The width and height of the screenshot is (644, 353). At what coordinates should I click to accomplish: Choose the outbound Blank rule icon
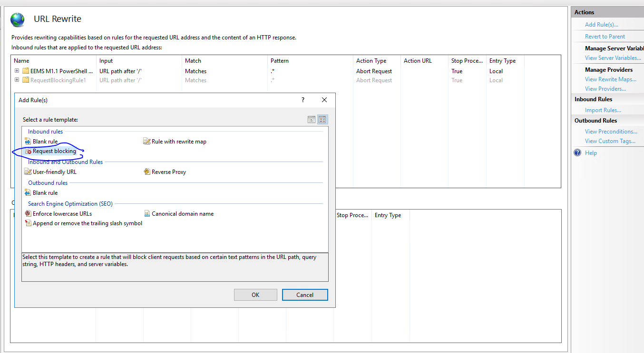coord(28,193)
